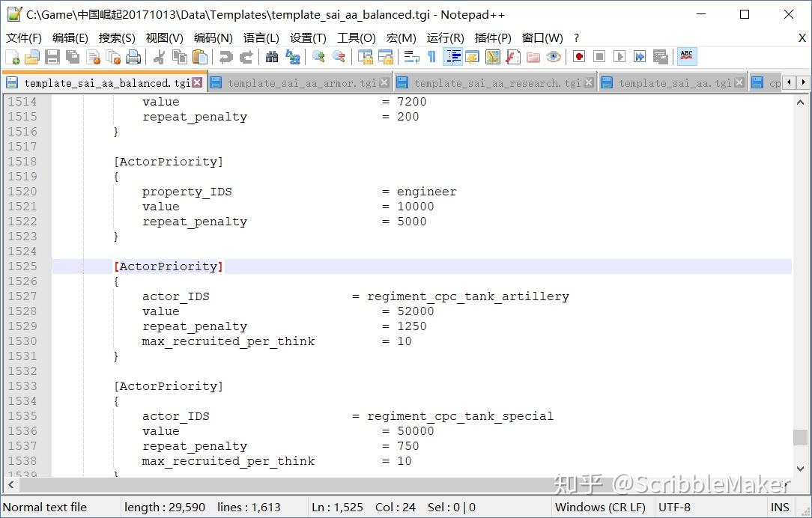Open the 设置(T) menu
Screen dimensions: 812x518
pyautogui.click(x=308, y=37)
